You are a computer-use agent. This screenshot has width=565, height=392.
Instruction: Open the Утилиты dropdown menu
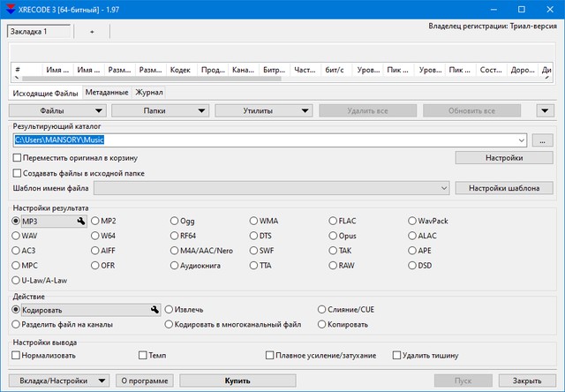point(265,111)
